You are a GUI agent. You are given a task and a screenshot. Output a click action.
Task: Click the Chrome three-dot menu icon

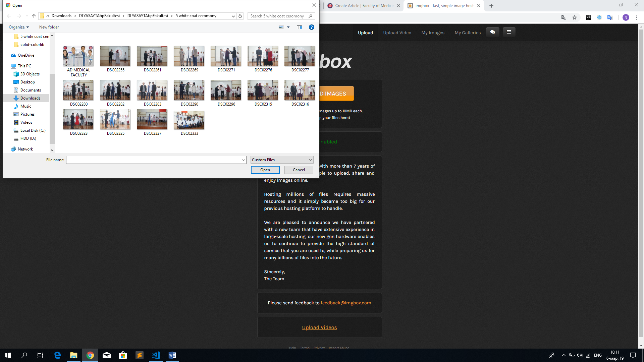pyautogui.click(x=637, y=17)
